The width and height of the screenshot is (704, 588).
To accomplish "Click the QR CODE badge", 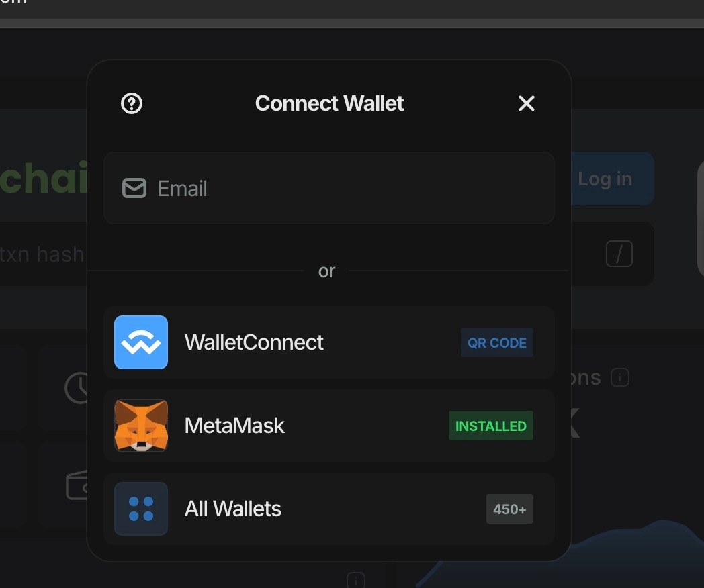I will click(x=497, y=342).
